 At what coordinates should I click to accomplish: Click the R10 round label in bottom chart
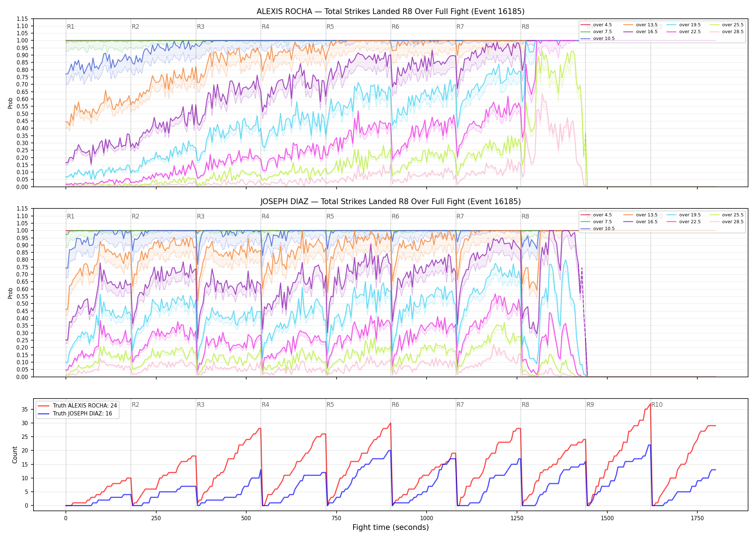click(657, 405)
